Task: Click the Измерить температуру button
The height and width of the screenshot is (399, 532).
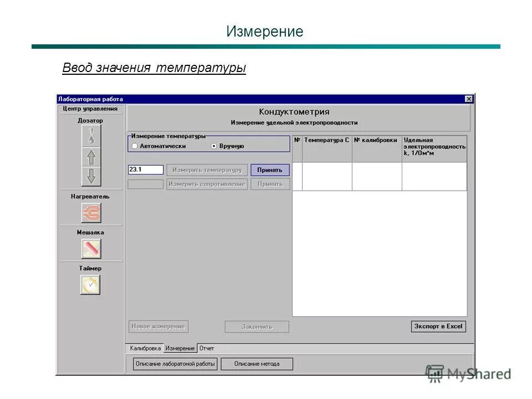Action: tap(207, 170)
